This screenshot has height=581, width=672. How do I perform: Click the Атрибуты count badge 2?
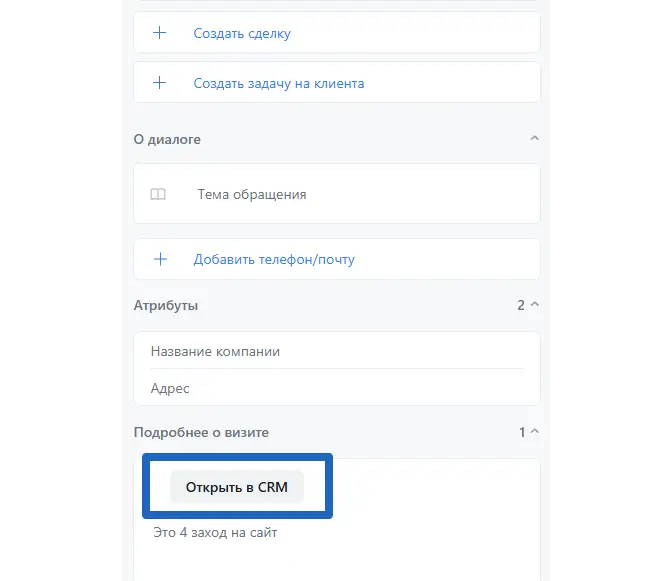coord(521,305)
